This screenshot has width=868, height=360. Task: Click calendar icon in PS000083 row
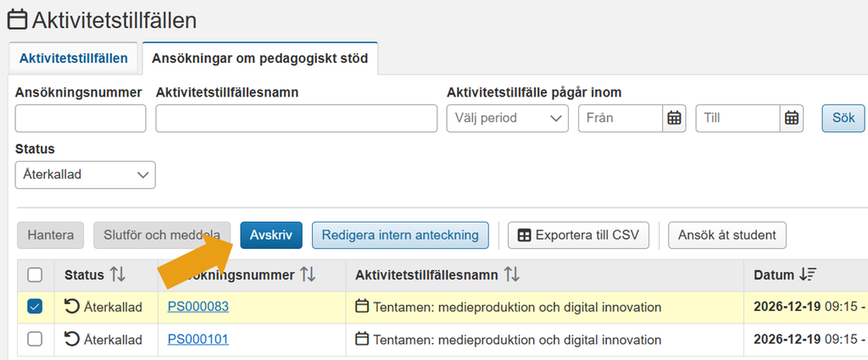click(x=362, y=306)
